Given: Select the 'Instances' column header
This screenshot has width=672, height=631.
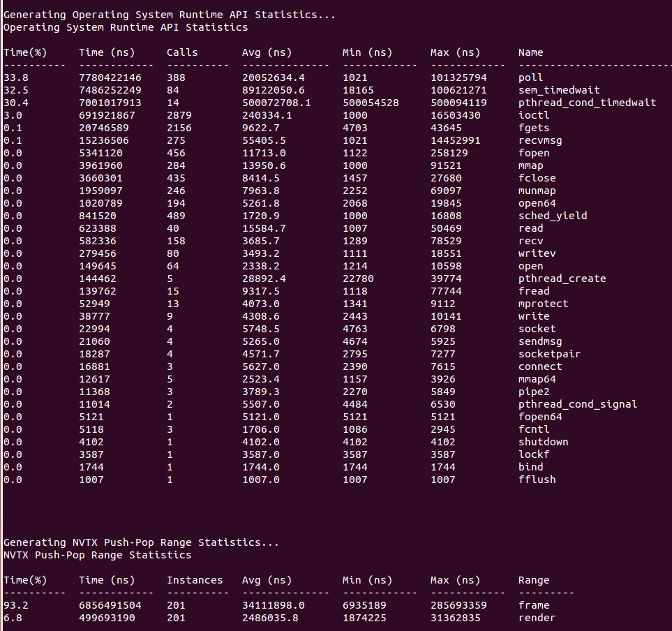Looking at the screenshot, I should 195,580.
